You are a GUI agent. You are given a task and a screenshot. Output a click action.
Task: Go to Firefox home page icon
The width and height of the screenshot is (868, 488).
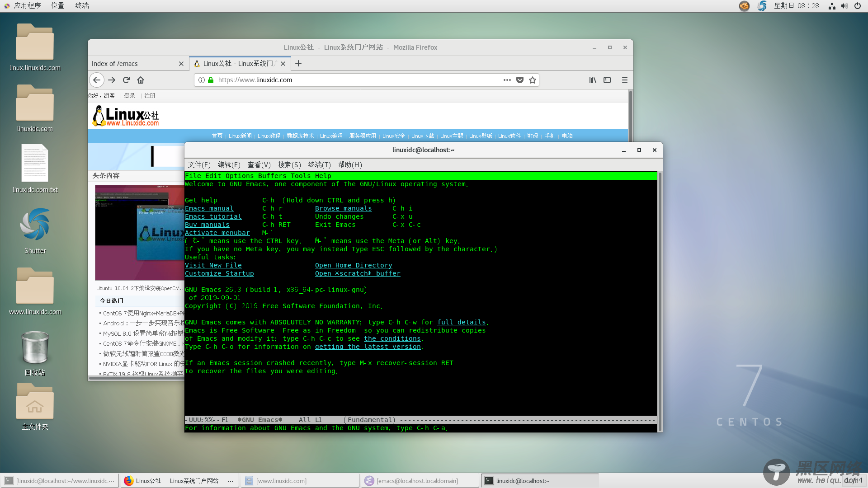[141, 80]
